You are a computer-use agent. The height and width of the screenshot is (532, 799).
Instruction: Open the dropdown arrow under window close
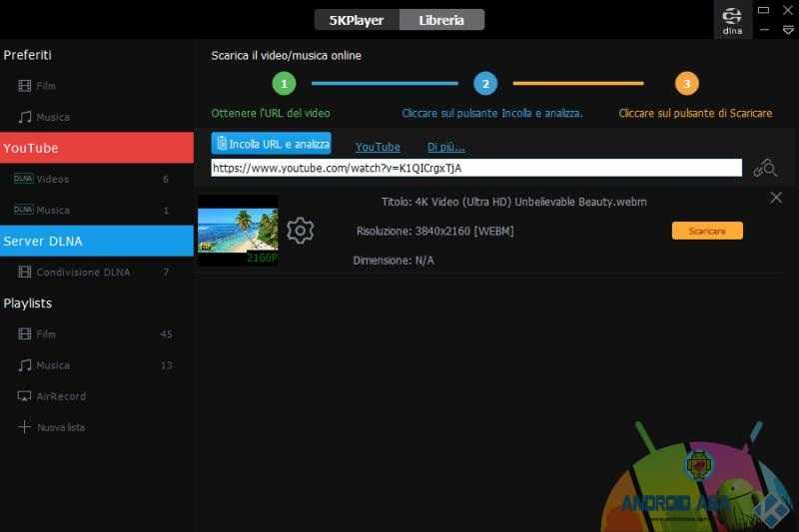pos(788,31)
